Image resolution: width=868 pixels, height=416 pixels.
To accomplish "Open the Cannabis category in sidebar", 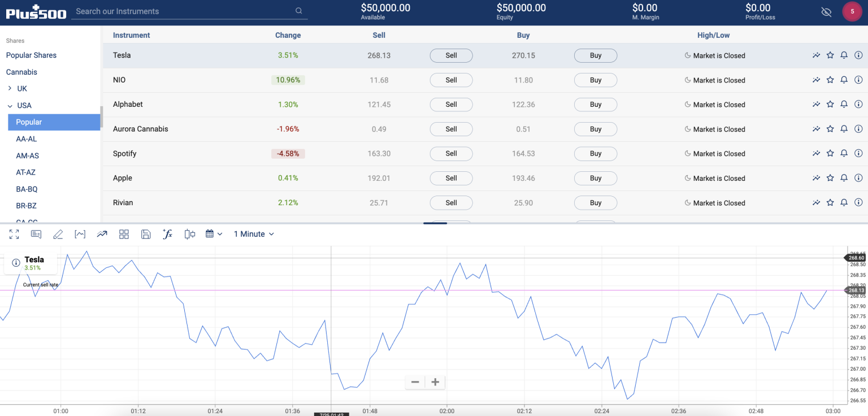I will (21, 72).
